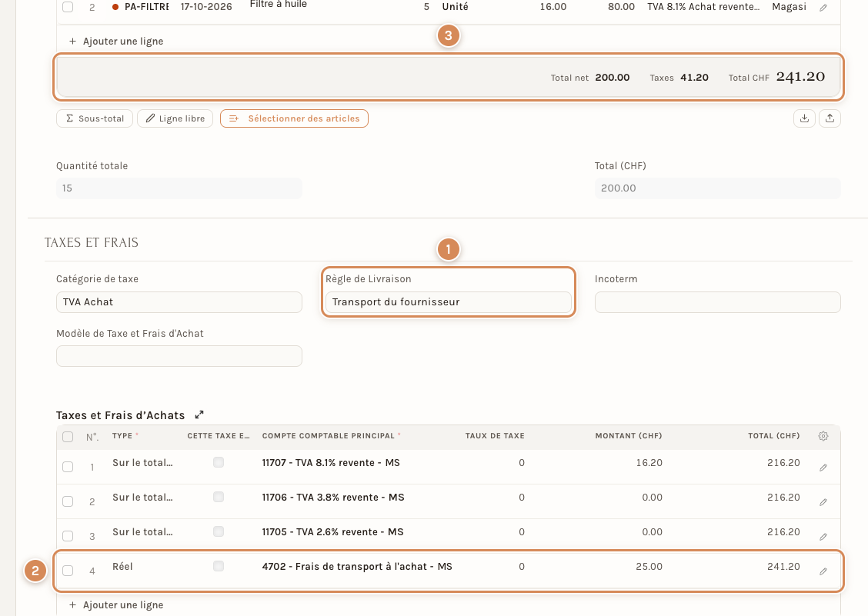Tick the checkbox for tax row 1
Screen dimensions: 868x616
tap(68, 467)
